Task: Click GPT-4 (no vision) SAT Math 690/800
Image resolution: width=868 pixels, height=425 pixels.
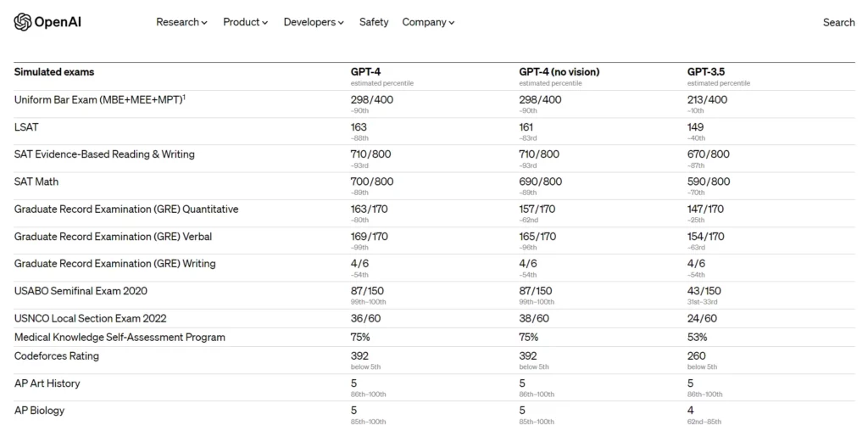Action: click(x=540, y=182)
